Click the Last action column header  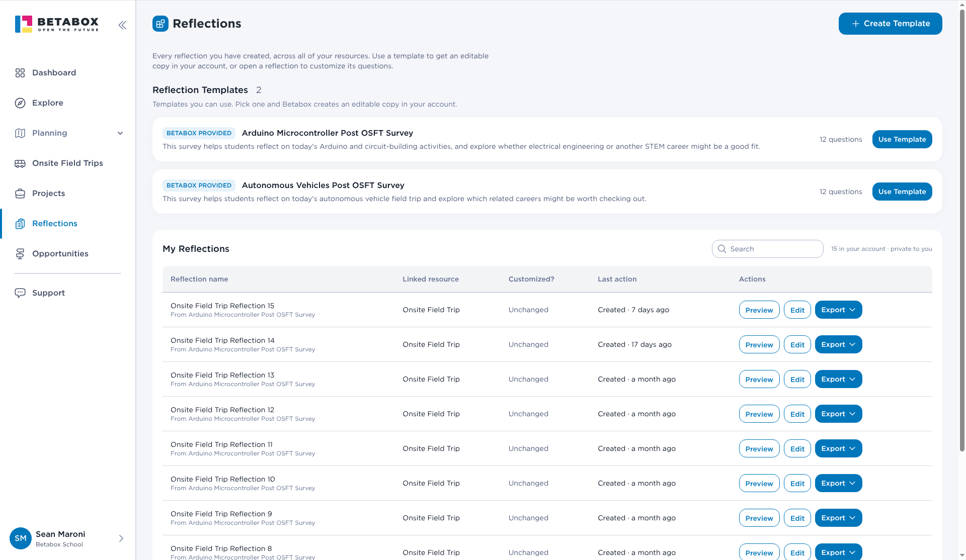(x=617, y=279)
